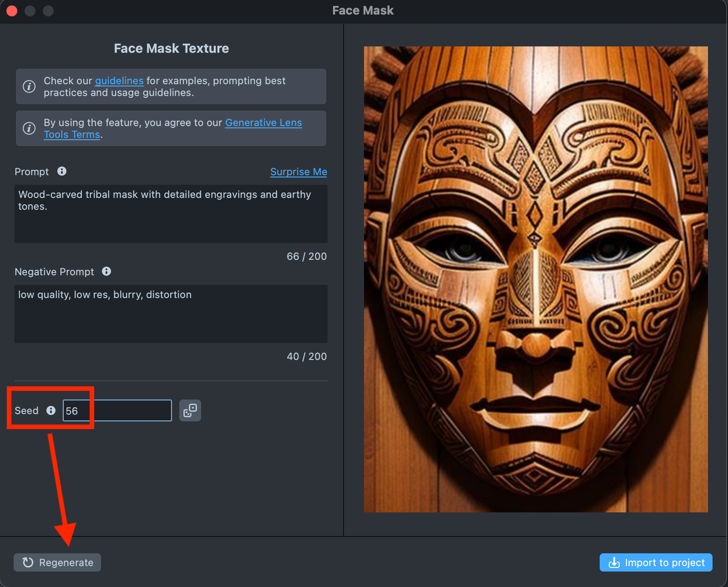Click the Prompt label
The height and width of the screenshot is (587, 728).
click(31, 172)
